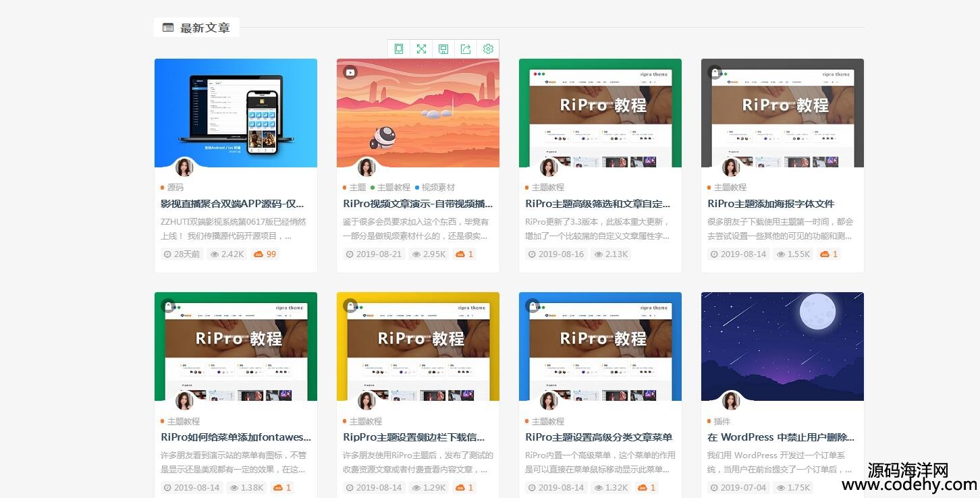Click author avatar on RipPro主题设置侧边栏下载信 card

[x=366, y=401]
